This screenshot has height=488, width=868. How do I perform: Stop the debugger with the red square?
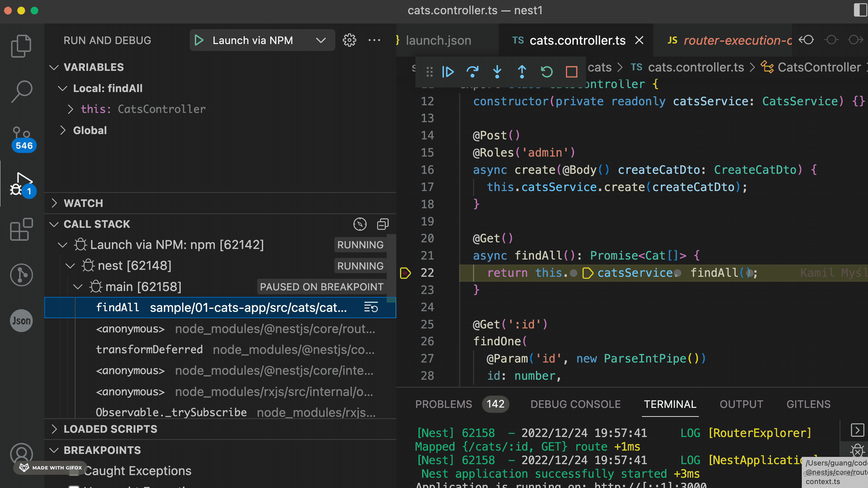(x=571, y=72)
